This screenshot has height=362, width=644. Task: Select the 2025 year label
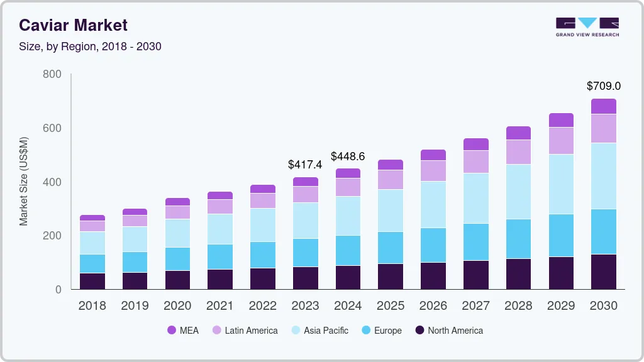(x=391, y=306)
